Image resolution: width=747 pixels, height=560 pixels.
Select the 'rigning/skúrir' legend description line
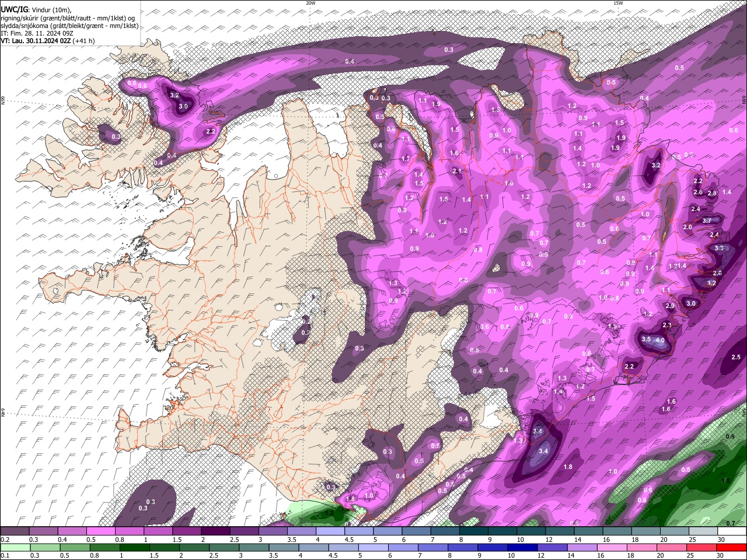(x=68, y=18)
